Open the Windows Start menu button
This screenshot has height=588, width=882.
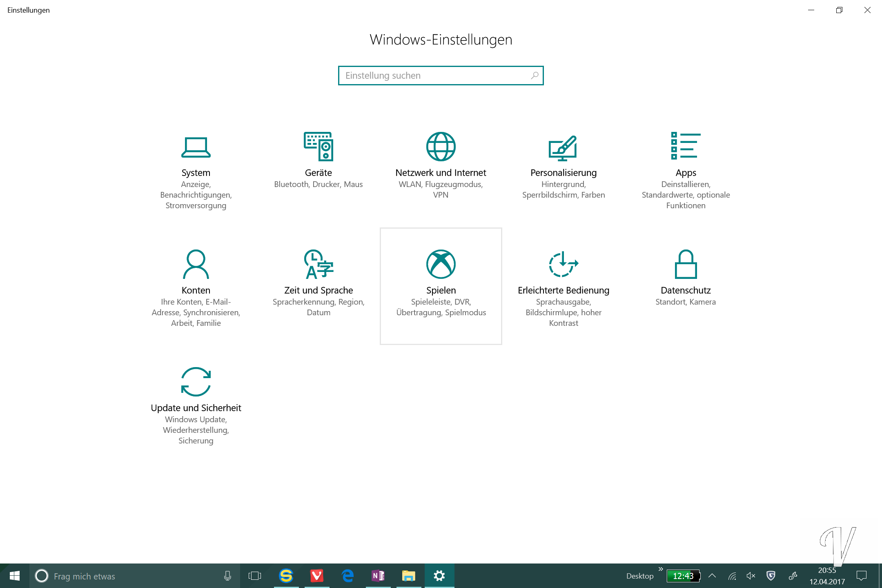pyautogui.click(x=15, y=576)
